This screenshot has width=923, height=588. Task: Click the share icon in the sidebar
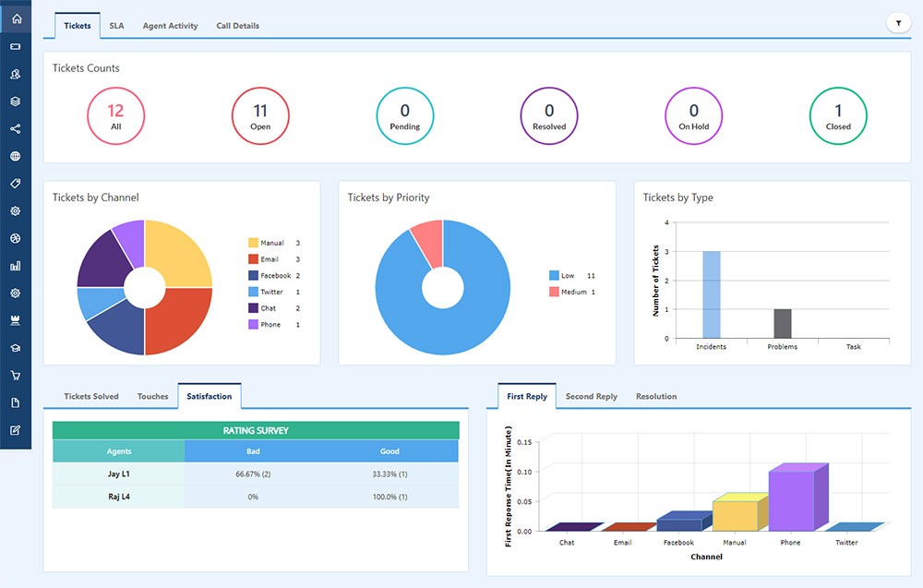[x=16, y=129]
